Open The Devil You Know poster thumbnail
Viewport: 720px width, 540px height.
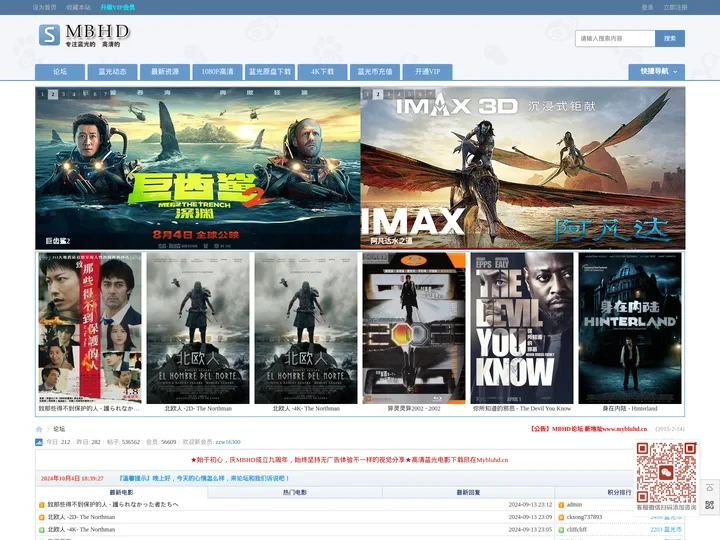point(522,328)
